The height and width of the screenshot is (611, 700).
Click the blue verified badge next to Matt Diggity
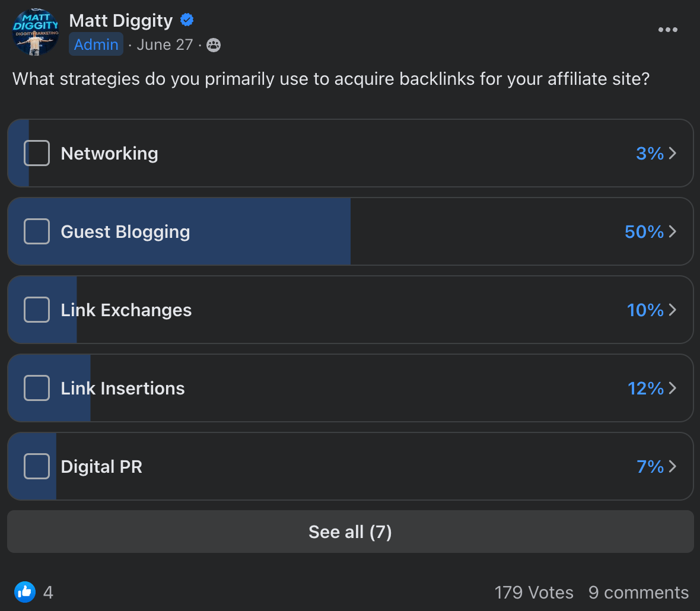[x=186, y=20]
